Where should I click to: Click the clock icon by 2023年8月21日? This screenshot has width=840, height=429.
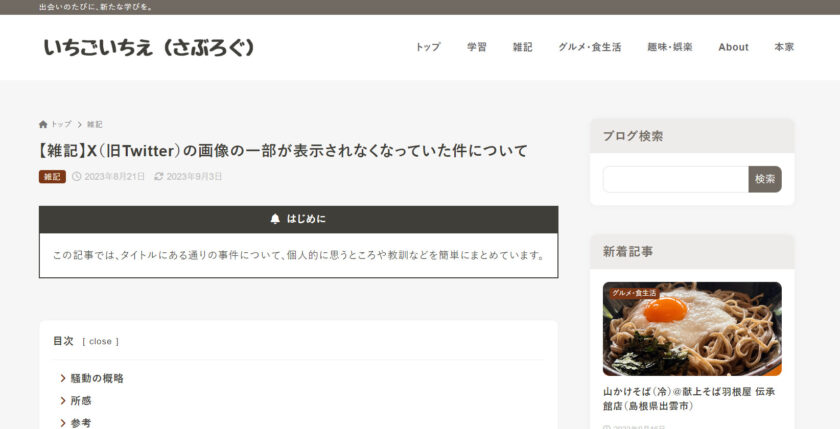tap(77, 176)
